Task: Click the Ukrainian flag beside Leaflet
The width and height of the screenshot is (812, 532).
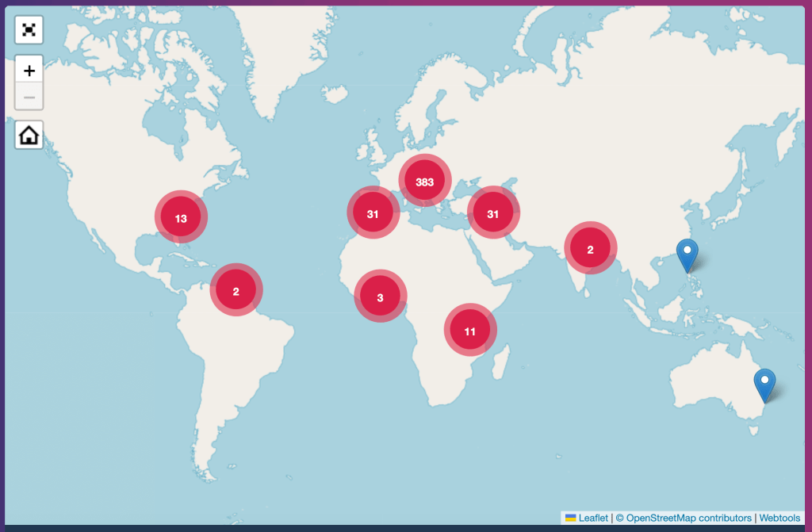Action: tap(570, 518)
